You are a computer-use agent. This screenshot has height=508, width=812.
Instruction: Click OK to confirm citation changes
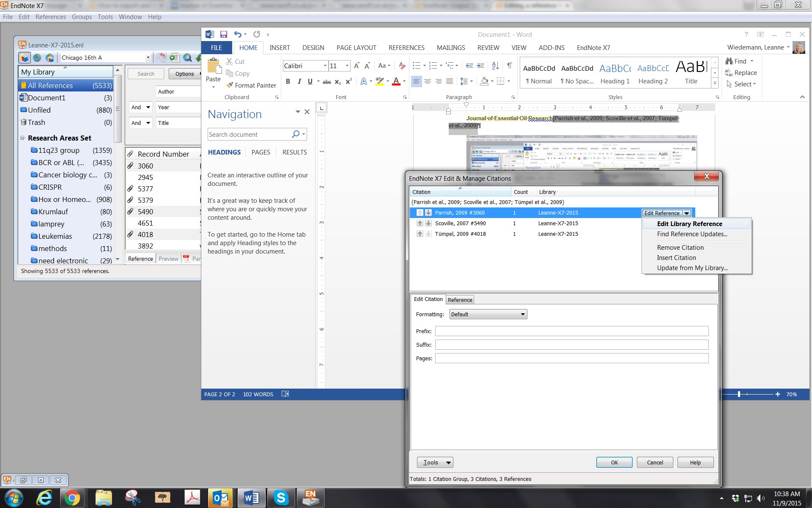click(614, 462)
